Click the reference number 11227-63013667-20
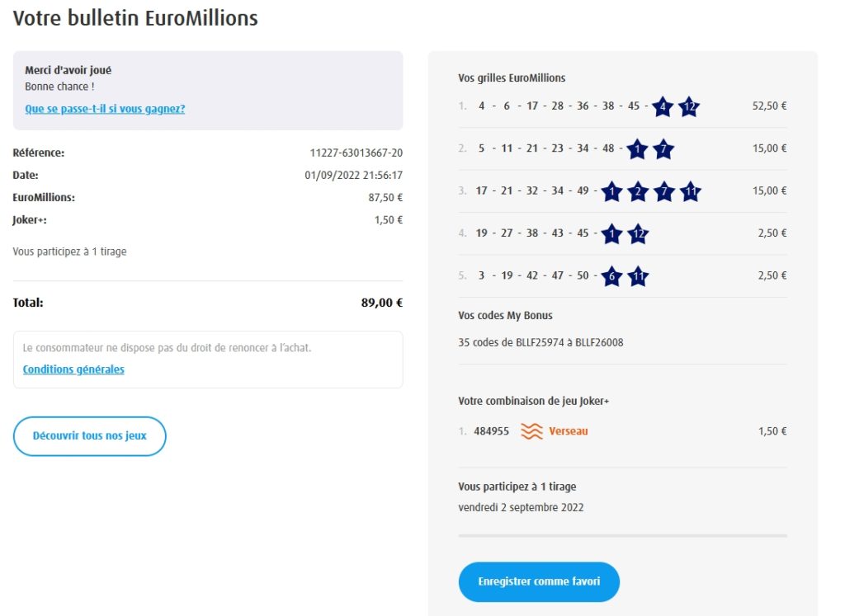The image size is (845, 616). [x=356, y=153]
